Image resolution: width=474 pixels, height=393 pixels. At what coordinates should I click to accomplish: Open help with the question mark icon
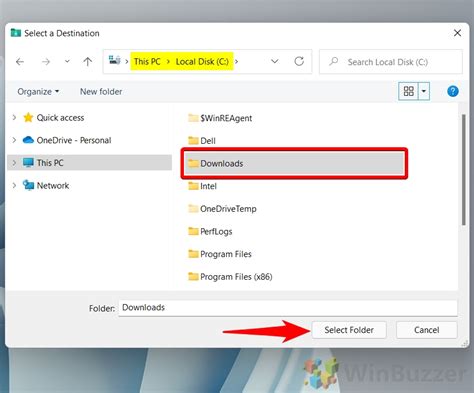pyautogui.click(x=453, y=91)
